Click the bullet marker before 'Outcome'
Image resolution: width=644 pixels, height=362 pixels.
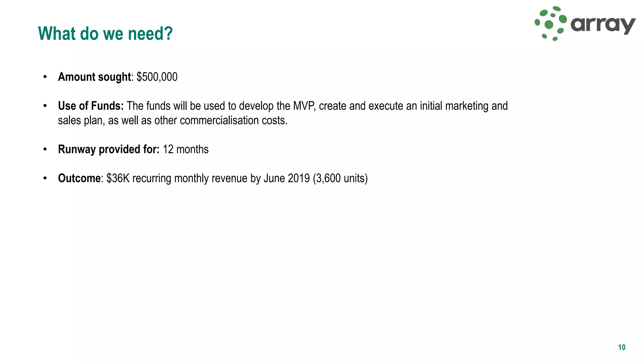[45, 178]
